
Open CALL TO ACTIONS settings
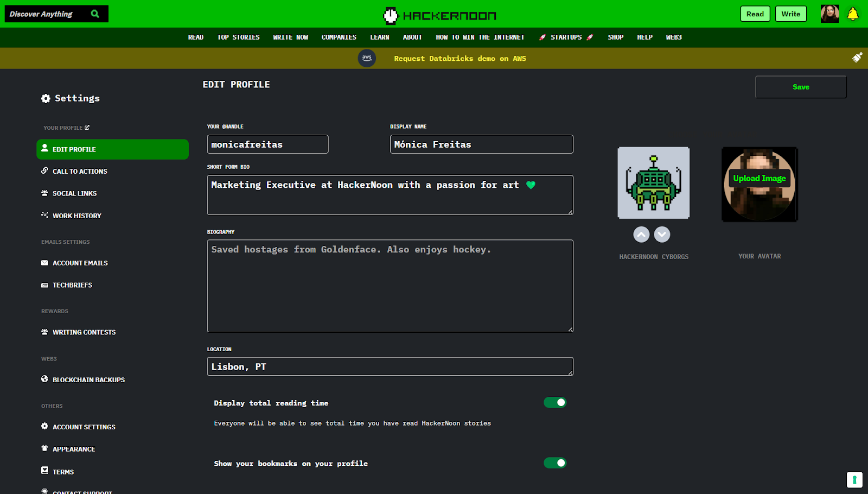click(x=80, y=171)
